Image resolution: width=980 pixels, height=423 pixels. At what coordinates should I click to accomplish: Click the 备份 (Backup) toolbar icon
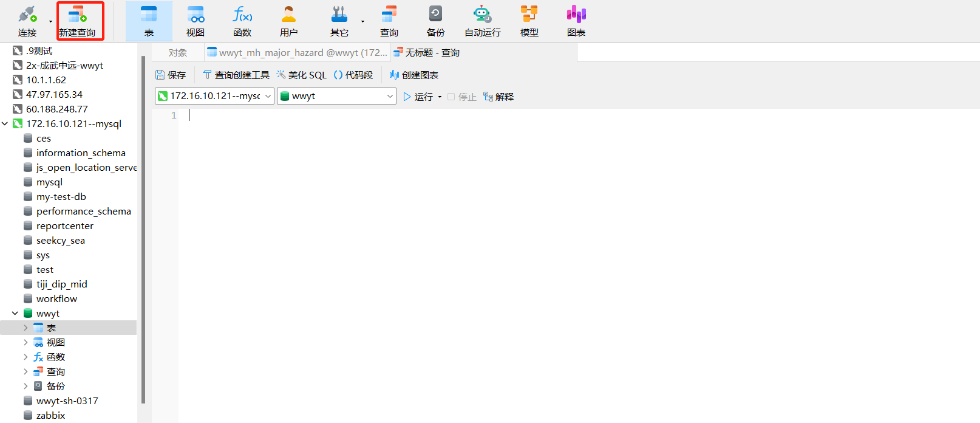pyautogui.click(x=436, y=21)
